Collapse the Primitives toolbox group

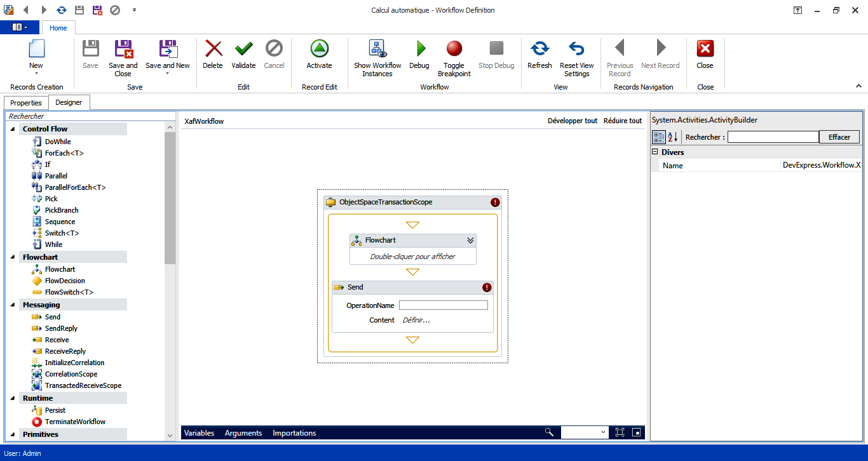[13, 434]
